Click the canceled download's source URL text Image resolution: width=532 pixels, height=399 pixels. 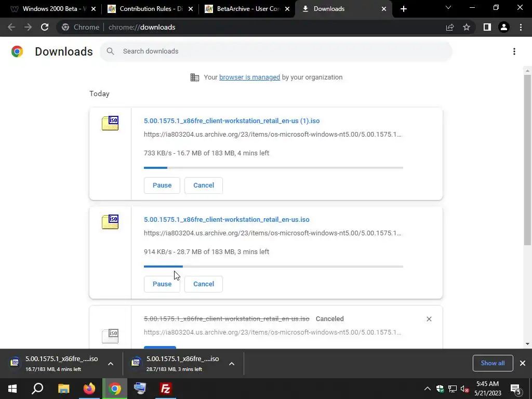(272, 332)
